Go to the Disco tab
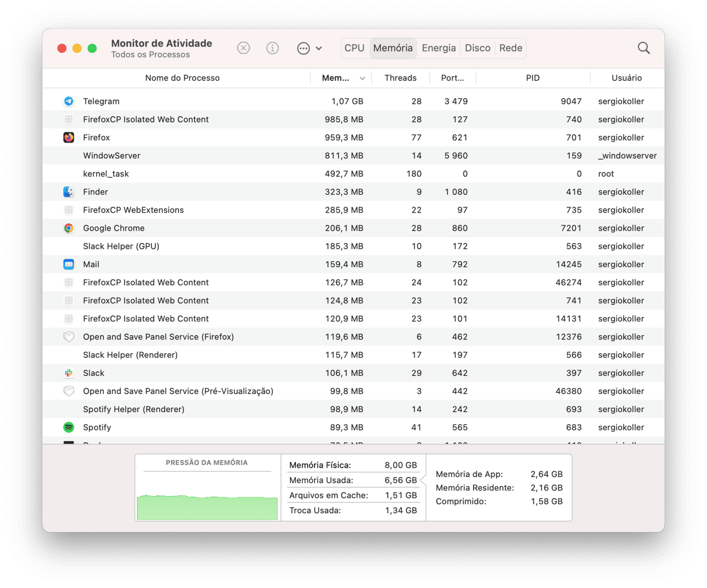The width and height of the screenshot is (707, 588). 478,48
